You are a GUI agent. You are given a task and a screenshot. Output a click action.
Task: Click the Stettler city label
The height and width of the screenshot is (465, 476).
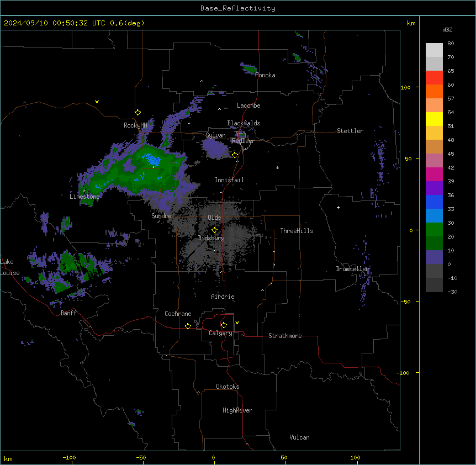pyautogui.click(x=350, y=131)
